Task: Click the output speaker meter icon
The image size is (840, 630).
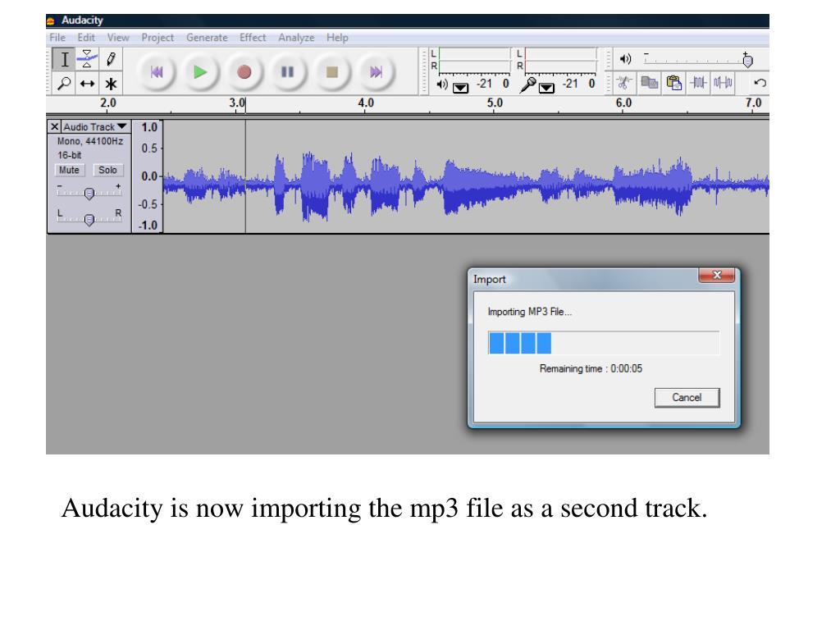Action: click(x=442, y=84)
